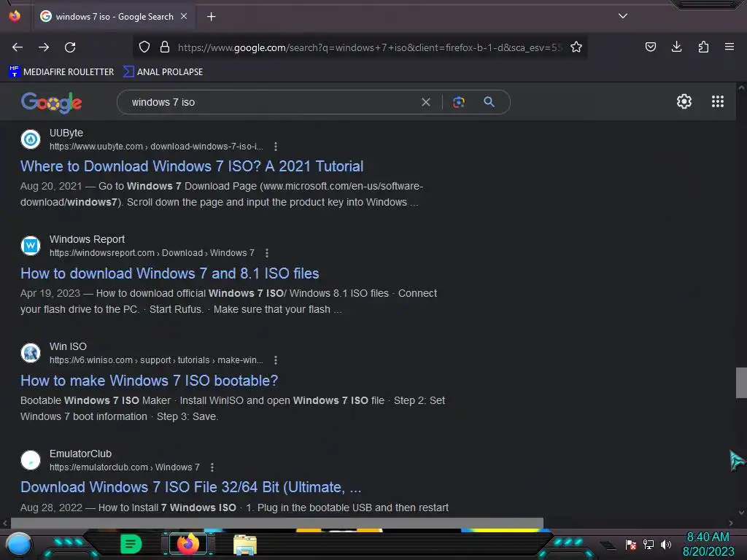This screenshot has height=560, width=747.
Task: Submit search with magnifier icon
Action: point(489,102)
